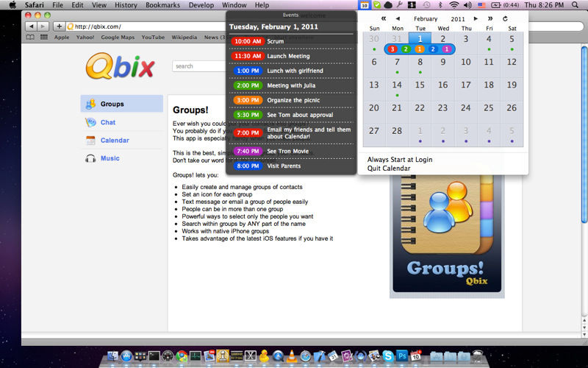Click the 11:30 AM Launch Meeting event
Image resolution: width=588 pixels, height=368 pixels.
click(x=291, y=56)
